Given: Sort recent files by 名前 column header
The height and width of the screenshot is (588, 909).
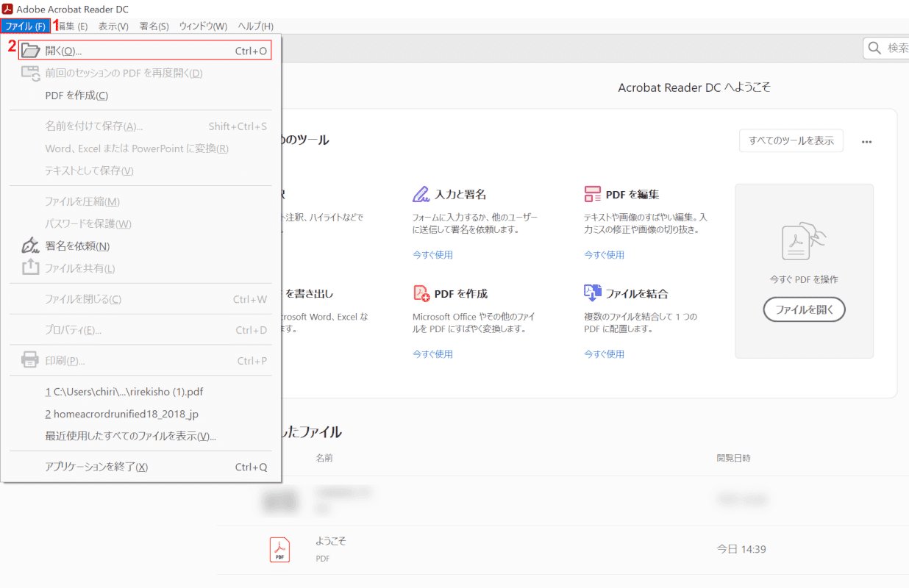Looking at the screenshot, I should pyautogui.click(x=324, y=458).
